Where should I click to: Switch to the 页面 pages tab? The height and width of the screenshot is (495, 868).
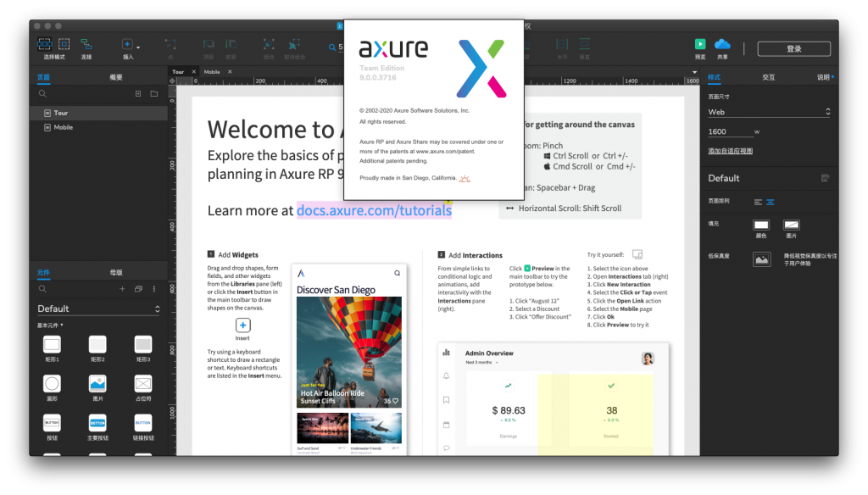click(44, 77)
